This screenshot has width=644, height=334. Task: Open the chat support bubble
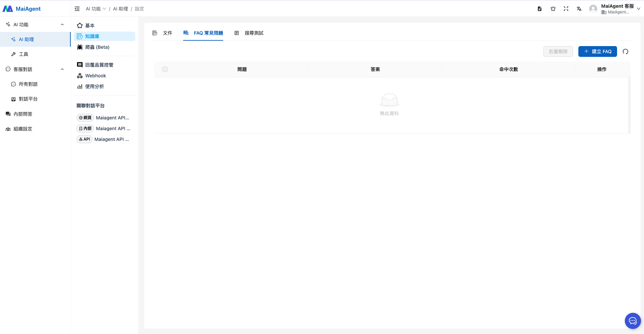click(633, 321)
